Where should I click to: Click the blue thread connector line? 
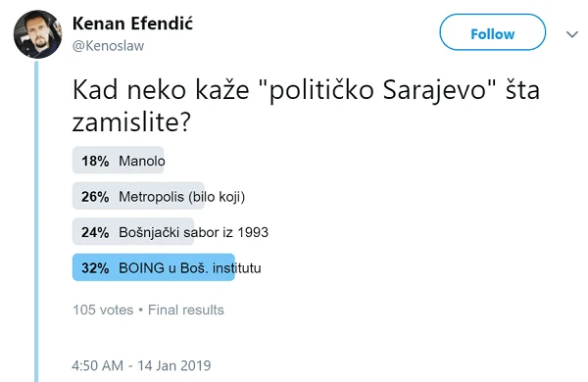click(36, 221)
